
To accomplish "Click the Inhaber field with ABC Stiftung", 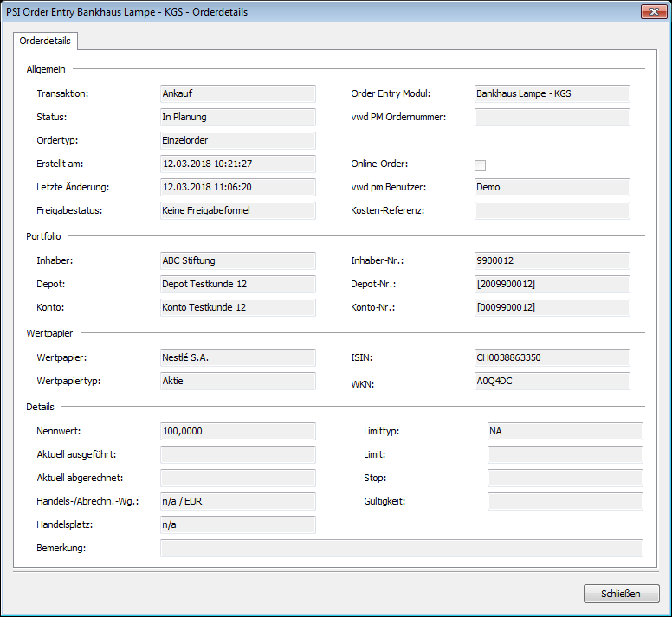I will click(x=237, y=260).
